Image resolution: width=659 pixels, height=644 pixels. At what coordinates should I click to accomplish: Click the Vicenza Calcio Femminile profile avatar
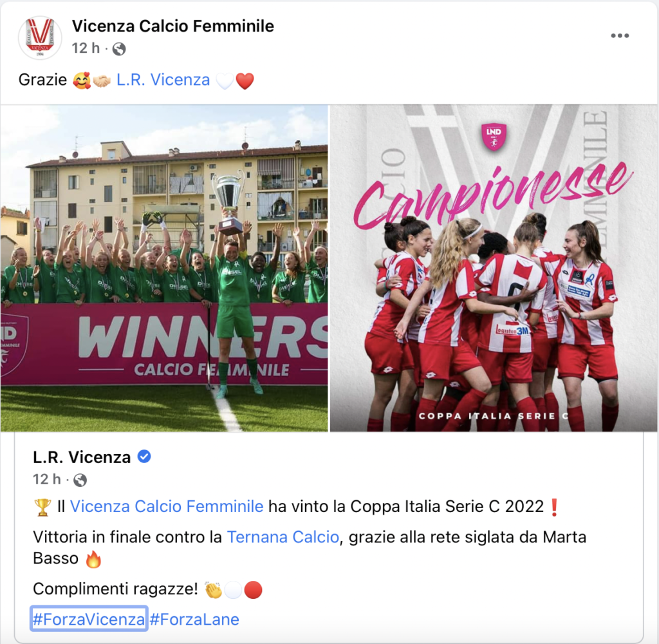pyautogui.click(x=40, y=37)
